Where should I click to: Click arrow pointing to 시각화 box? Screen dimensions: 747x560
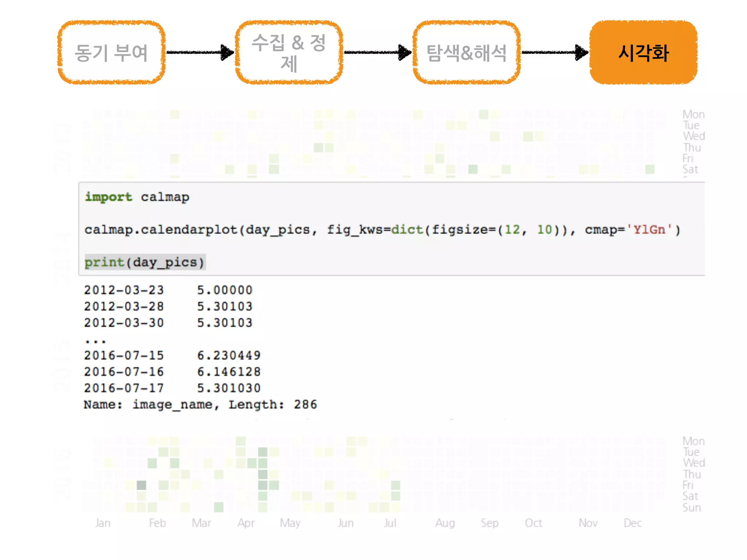554,52
